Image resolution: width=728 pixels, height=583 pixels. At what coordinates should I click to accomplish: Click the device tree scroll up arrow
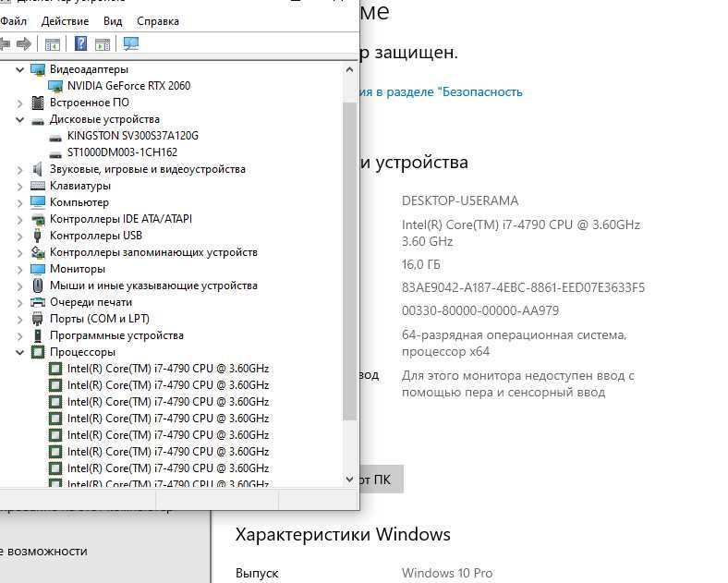coord(349,69)
